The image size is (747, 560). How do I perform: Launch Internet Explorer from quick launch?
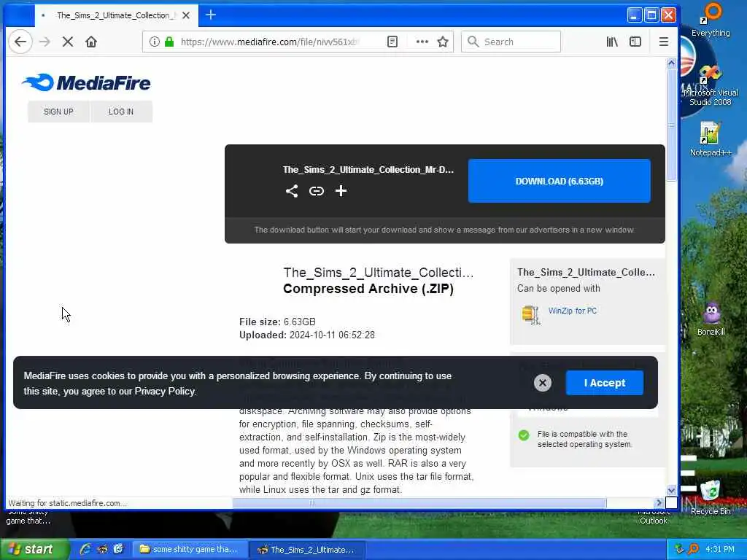tap(86, 550)
